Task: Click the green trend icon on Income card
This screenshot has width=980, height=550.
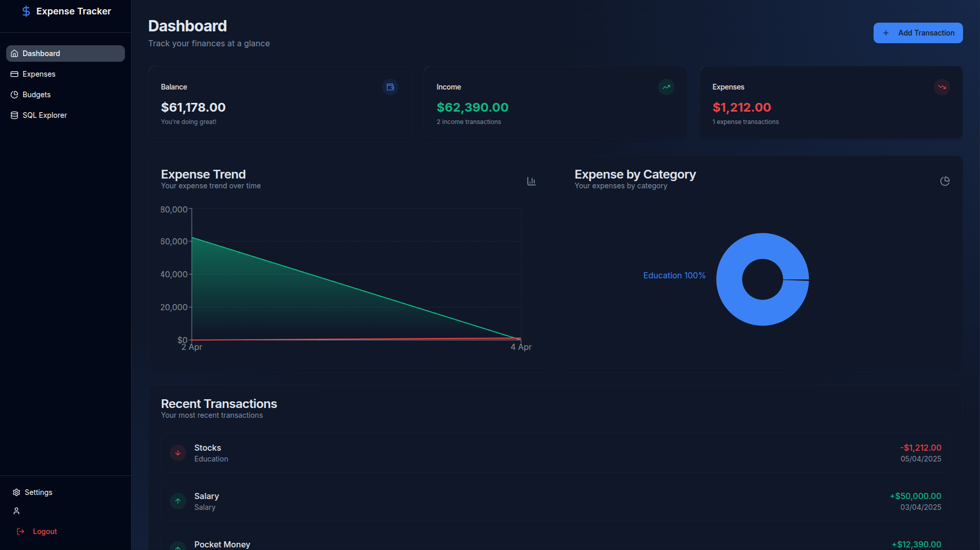Action: pos(666,87)
